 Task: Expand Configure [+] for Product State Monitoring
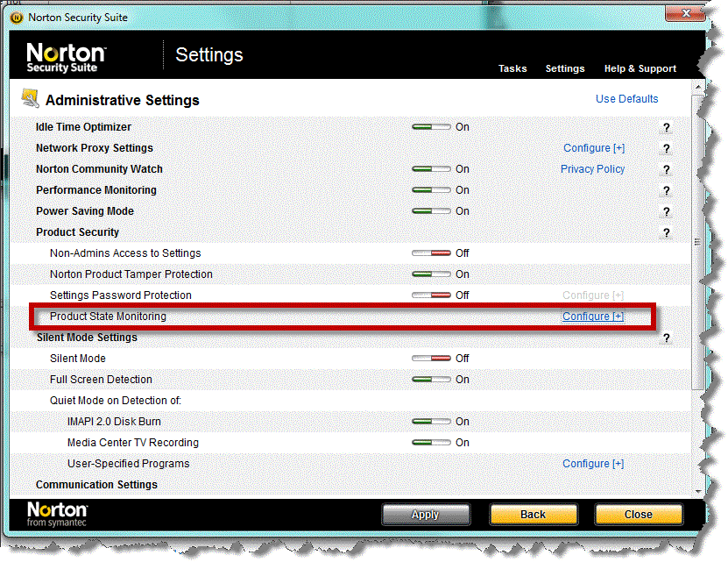pos(592,317)
